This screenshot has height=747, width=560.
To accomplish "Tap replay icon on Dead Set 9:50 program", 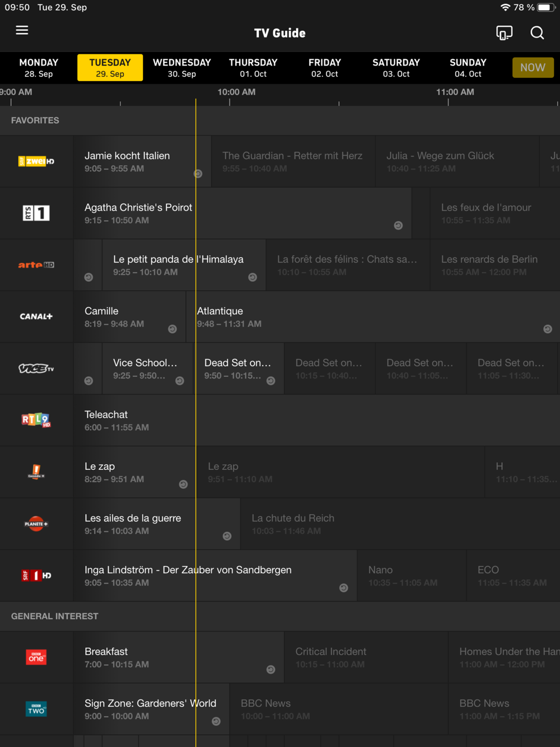I will [x=270, y=381].
